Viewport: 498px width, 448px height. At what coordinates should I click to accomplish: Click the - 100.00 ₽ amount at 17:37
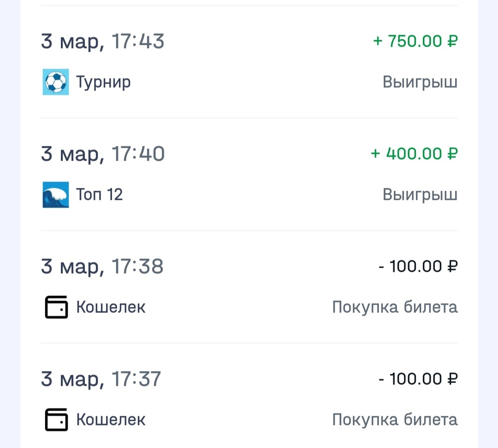(x=419, y=379)
